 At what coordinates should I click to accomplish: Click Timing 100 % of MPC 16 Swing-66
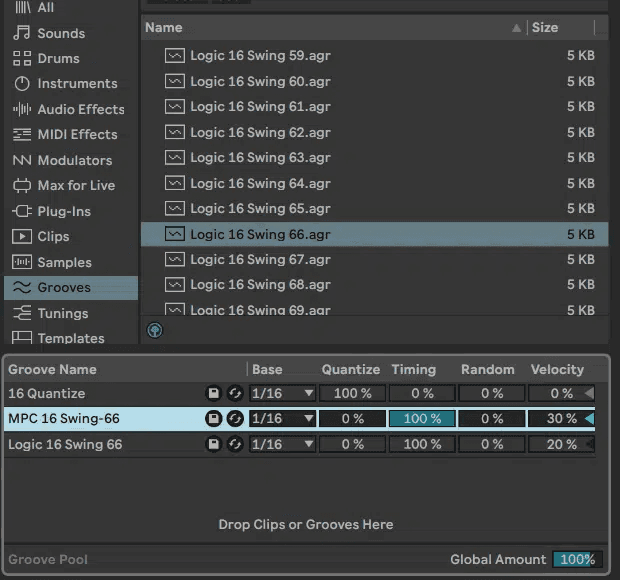pos(422,419)
